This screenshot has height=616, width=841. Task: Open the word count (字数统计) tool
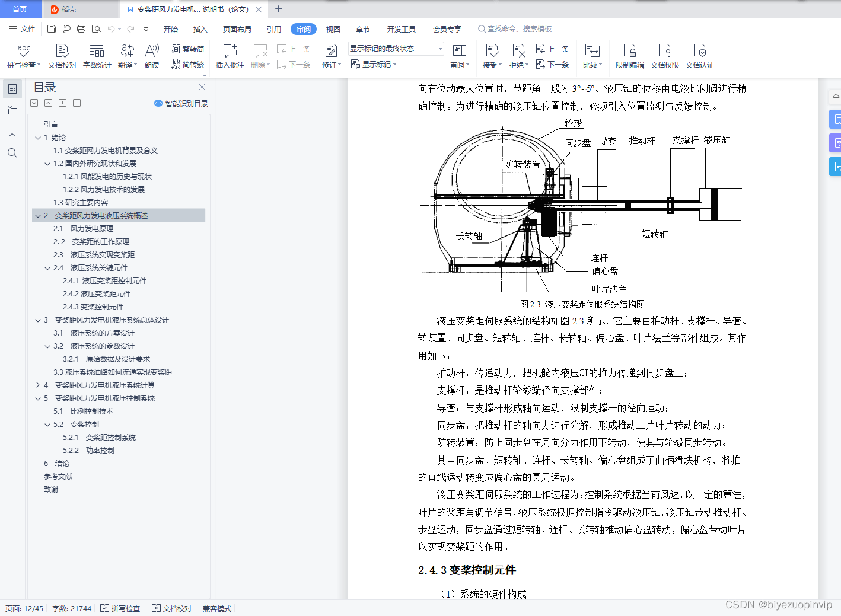[97, 56]
